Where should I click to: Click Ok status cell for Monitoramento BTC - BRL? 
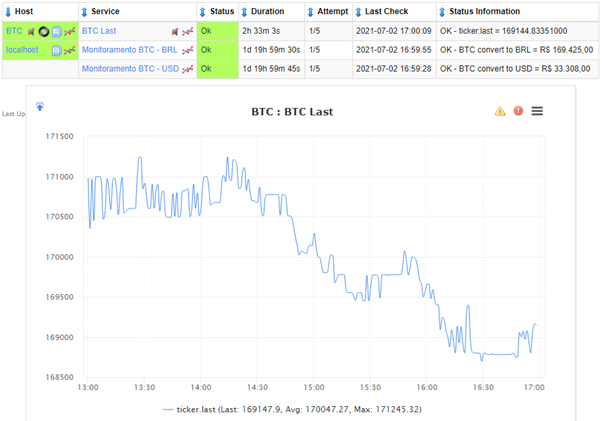pos(218,50)
